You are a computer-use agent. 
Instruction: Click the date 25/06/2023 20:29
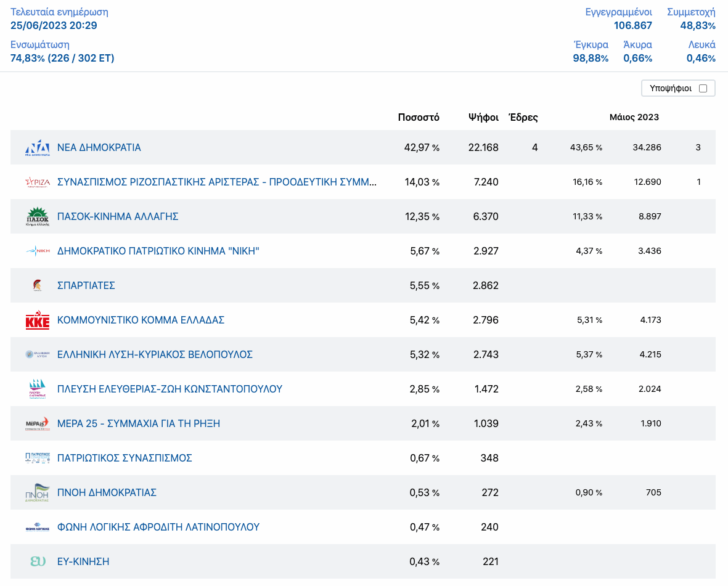tap(54, 25)
